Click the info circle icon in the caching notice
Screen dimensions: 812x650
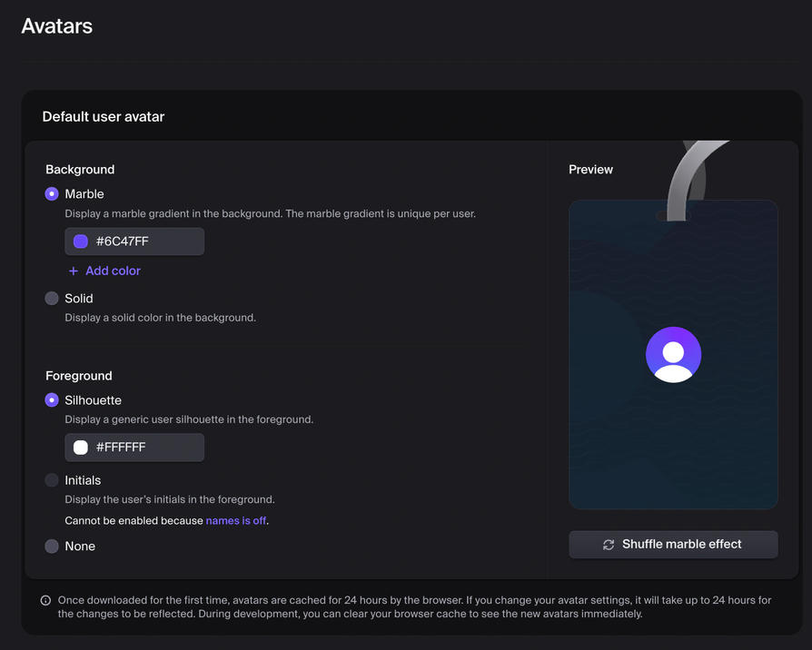[x=45, y=600]
